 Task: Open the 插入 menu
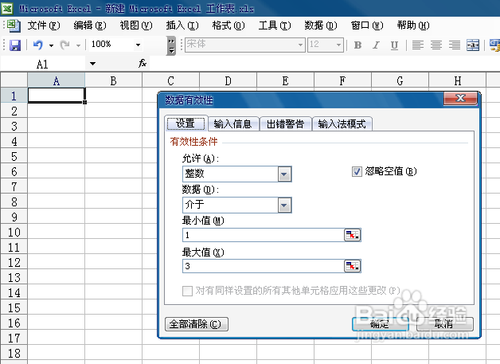182,25
